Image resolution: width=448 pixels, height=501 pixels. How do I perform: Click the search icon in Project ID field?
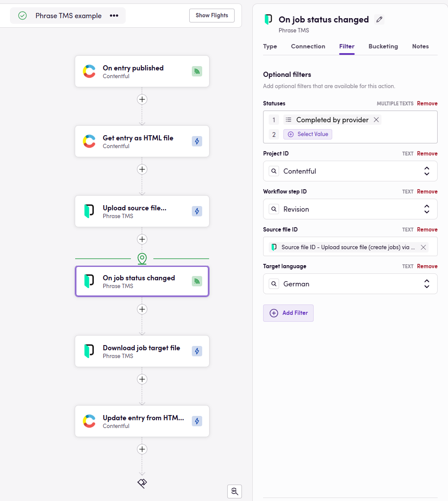pyautogui.click(x=274, y=171)
